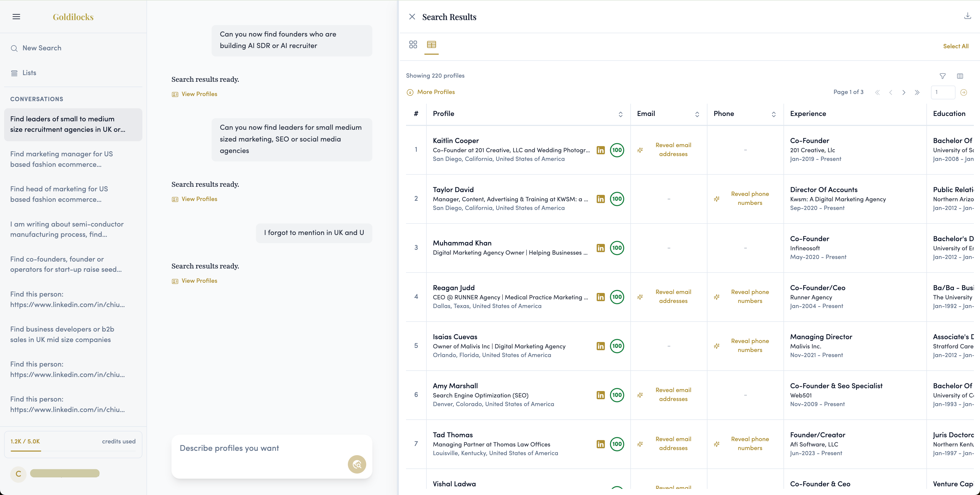Open the Lists section in sidebar

pos(29,72)
